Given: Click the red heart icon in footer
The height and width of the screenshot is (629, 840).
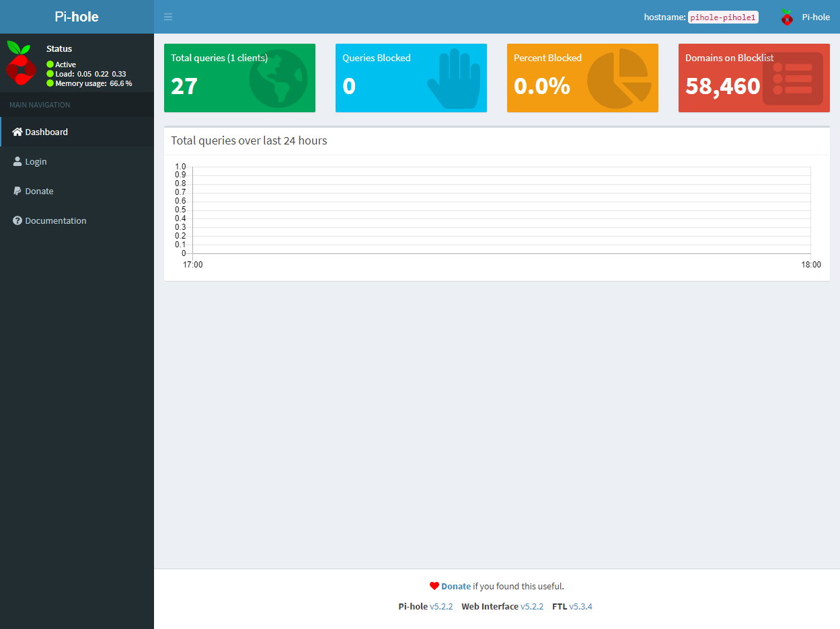Looking at the screenshot, I should [434, 586].
